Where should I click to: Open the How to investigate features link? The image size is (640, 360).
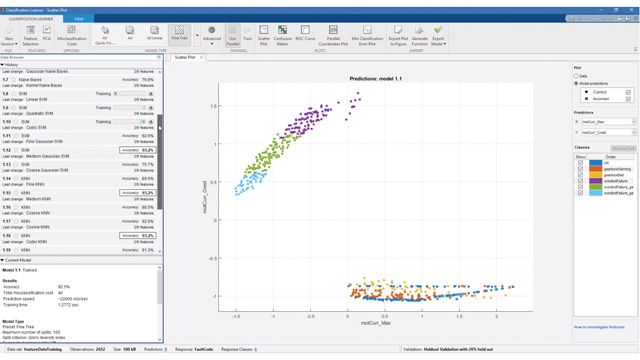(x=599, y=327)
